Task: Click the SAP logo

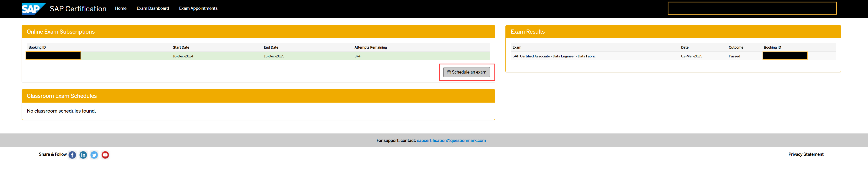Action: point(33,9)
